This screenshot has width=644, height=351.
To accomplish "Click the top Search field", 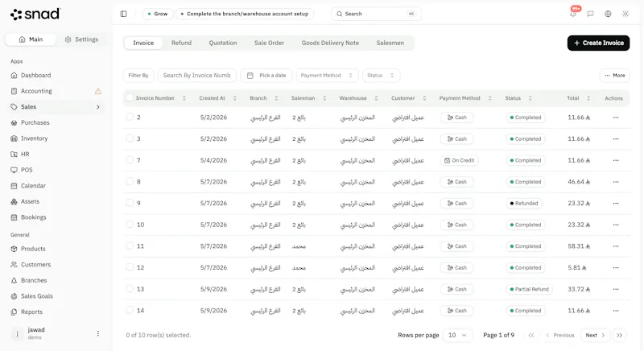I will [x=376, y=14].
